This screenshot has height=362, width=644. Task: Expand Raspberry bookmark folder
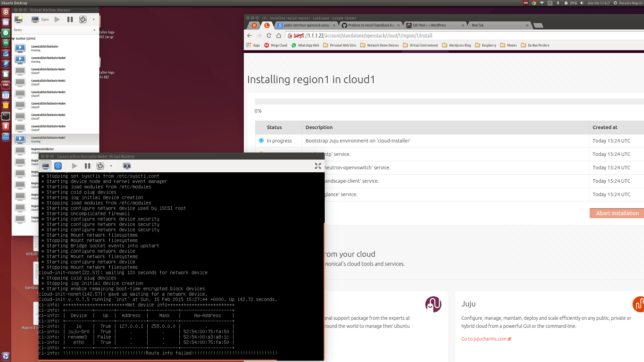[485, 45]
